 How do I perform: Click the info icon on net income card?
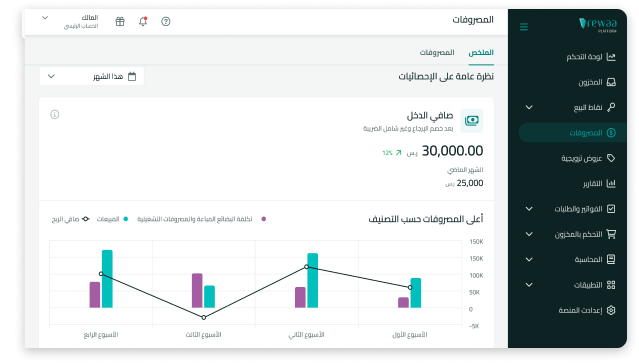55,114
